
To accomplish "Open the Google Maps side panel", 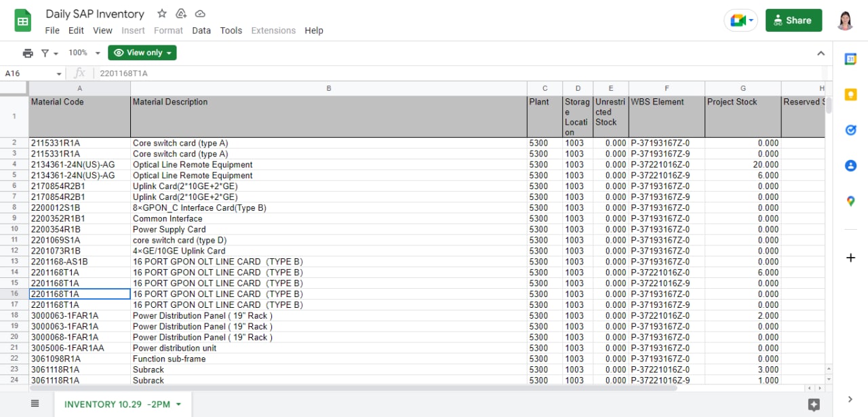I will [850, 201].
